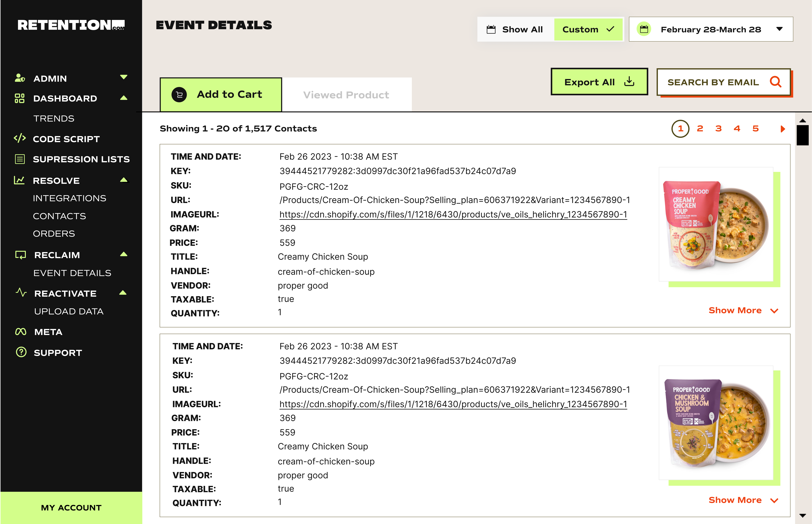
Task: Click the search magnifier icon
Action: click(x=776, y=82)
